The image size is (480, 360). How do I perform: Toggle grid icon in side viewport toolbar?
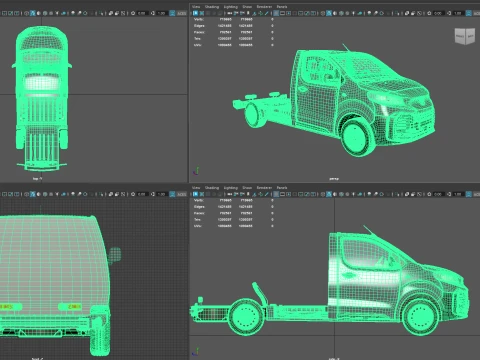click(276, 194)
